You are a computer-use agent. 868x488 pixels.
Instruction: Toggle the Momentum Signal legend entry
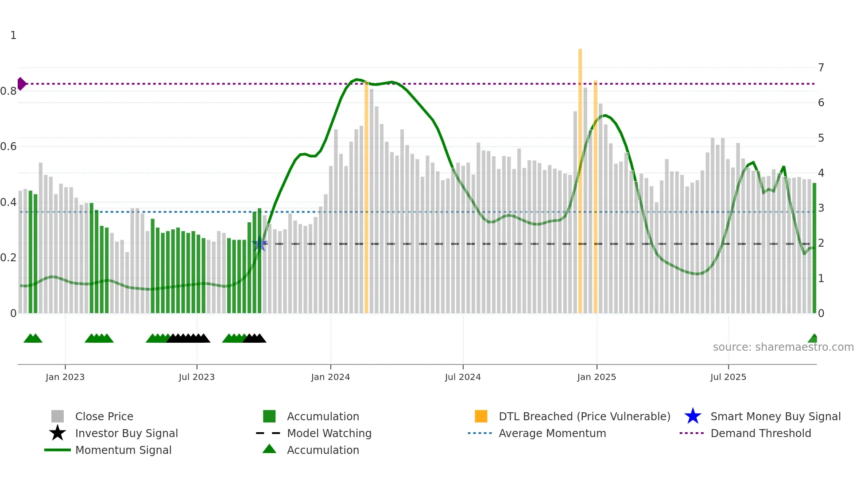click(x=123, y=450)
